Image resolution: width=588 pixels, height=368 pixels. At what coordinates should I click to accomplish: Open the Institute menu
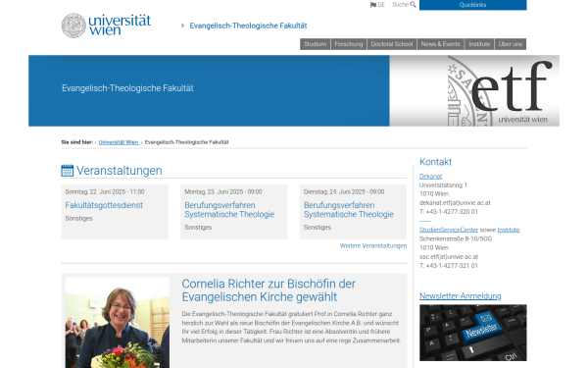click(479, 44)
